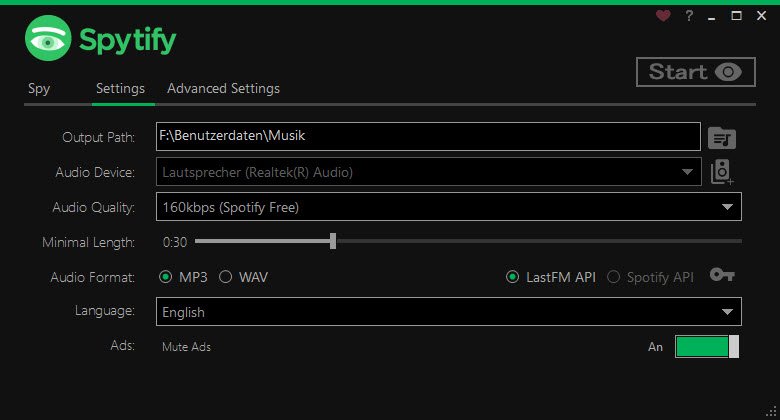Switch to the Spy tab
The height and width of the screenshot is (420, 780).
click(x=39, y=88)
